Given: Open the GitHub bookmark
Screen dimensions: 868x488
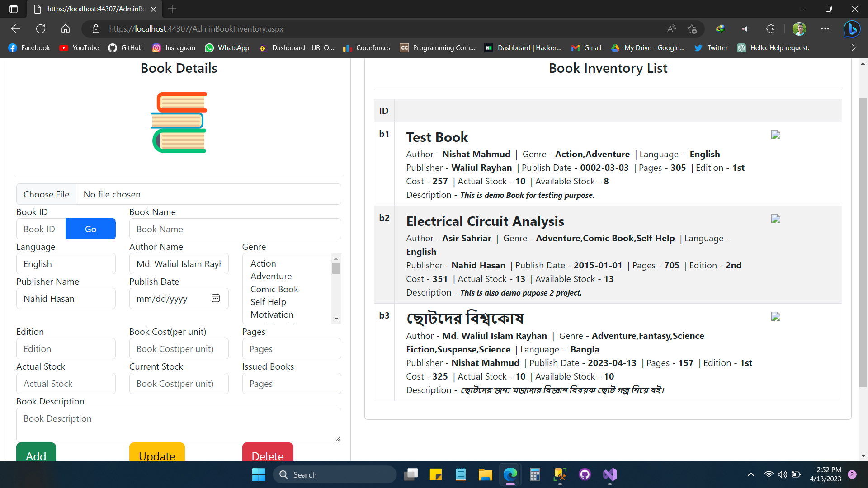Looking at the screenshot, I should 125,47.
